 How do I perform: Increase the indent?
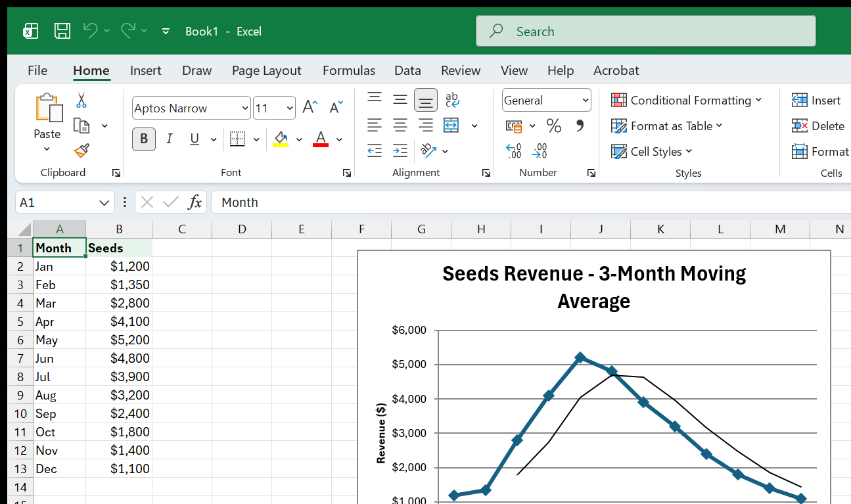point(400,150)
